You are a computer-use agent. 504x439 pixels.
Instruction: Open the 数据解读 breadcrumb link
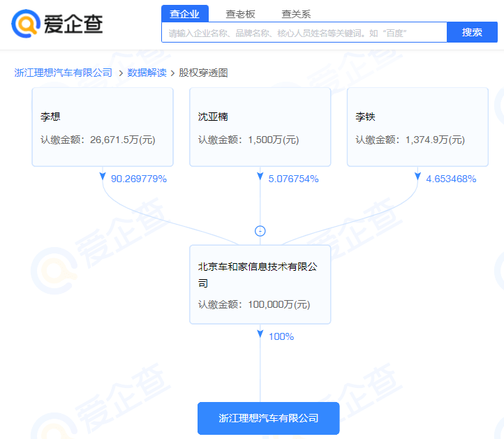(x=147, y=73)
